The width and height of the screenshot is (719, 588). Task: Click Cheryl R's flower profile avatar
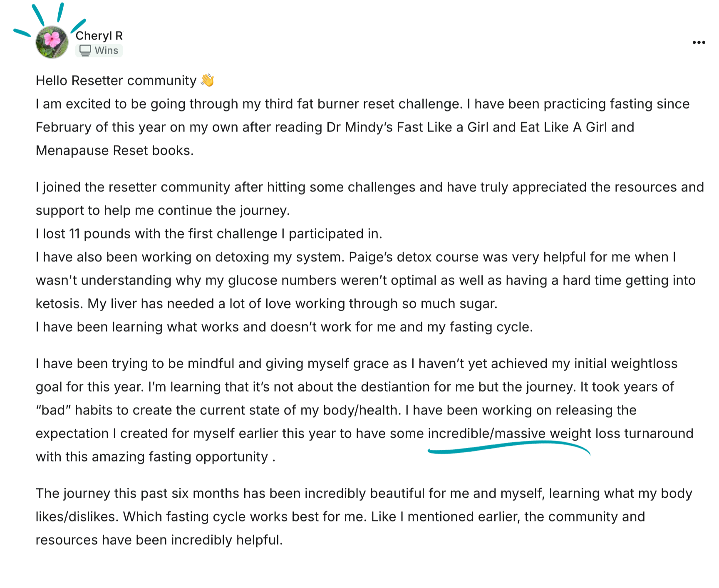point(52,42)
